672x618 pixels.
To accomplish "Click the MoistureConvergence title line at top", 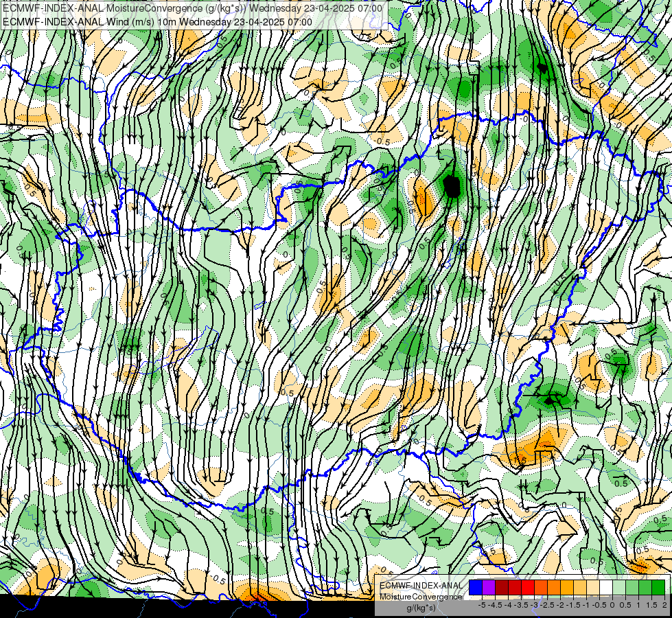I will pos(192,8).
